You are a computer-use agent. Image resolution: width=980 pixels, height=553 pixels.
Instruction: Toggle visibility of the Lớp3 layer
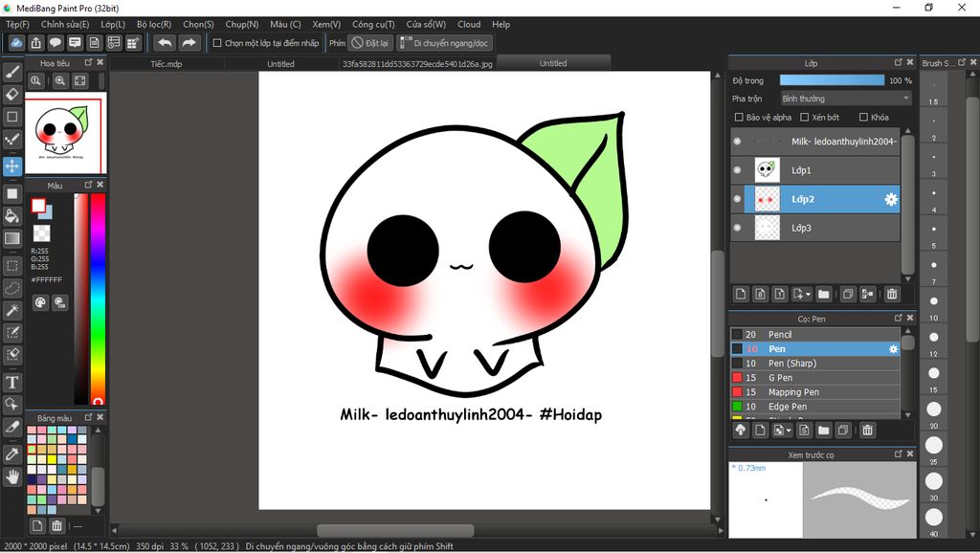738,228
